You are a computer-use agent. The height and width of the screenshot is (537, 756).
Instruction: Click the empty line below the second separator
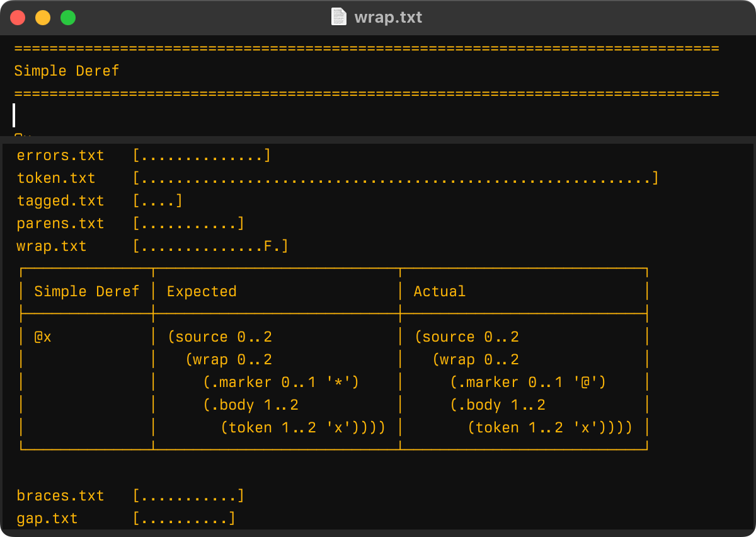(189, 116)
